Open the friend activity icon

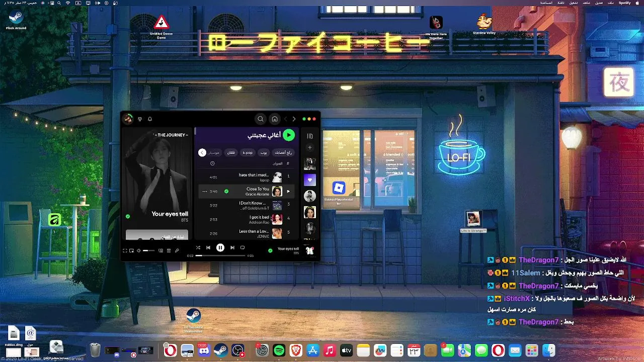tap(140, 119)
